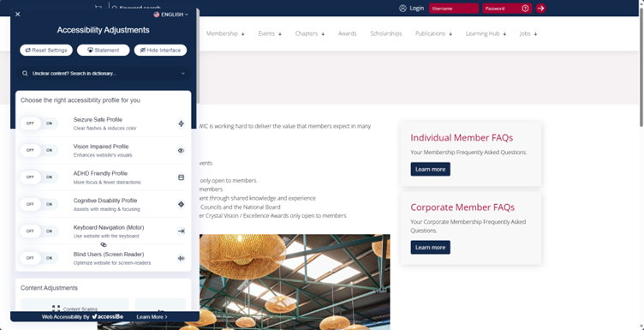Click the Username input field
This screenshot has height=330, width=644.
[454, 9]
